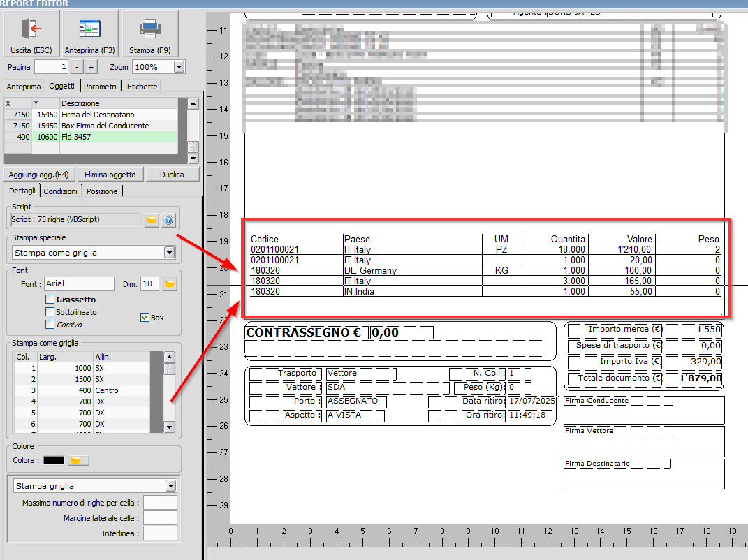The width and height of the screenshot is (748, 560).
Task: Click the black Colore swatch
Action: pyautogui.click(x=54, y=460)
